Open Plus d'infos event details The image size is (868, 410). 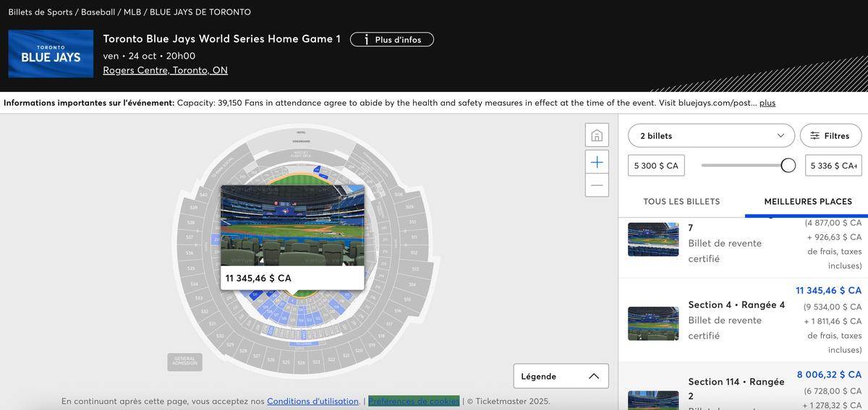click(391, 40)
